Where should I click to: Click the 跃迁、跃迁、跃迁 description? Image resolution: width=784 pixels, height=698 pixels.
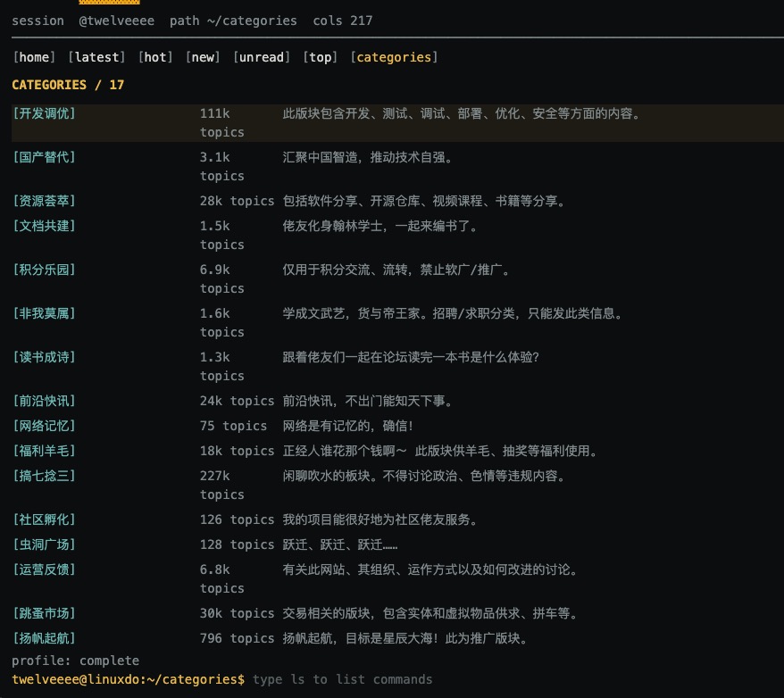[340, 544]
